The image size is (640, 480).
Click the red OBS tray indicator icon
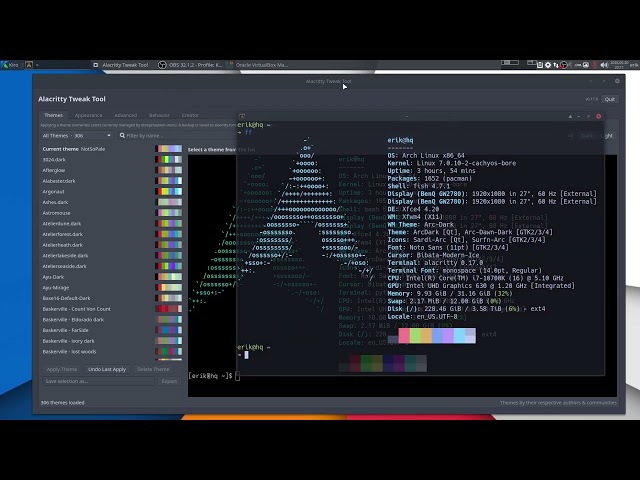(564, 65)
